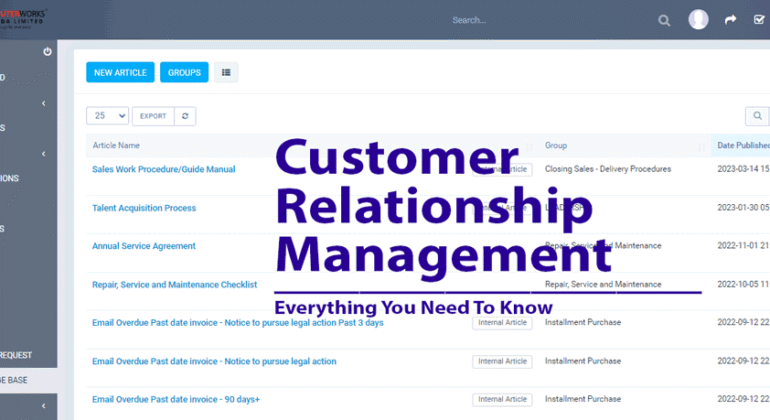Image resolution: width=770 pixels, height=420 pixels.
Task: Open Repair, Service and Maintenance Checklist article
Action: [x=174, y=284]
